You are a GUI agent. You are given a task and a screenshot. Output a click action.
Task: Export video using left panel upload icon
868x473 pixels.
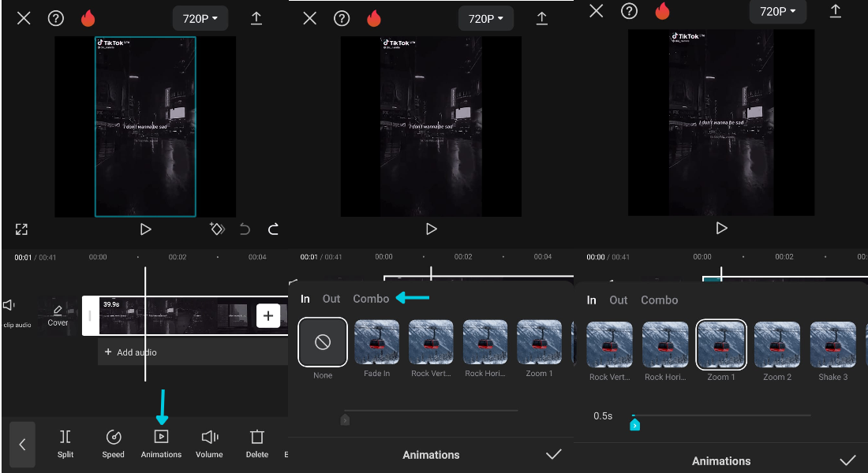click(256, 18)
